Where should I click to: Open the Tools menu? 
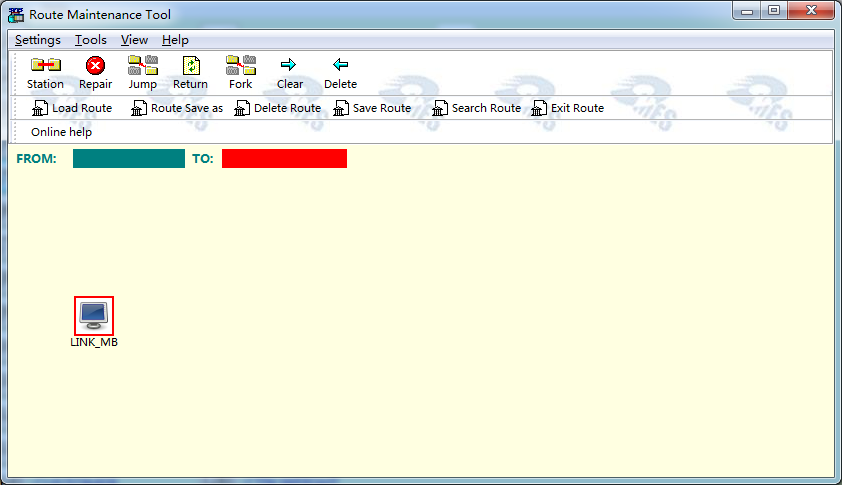pyautogui.click(x=91, y=40)
